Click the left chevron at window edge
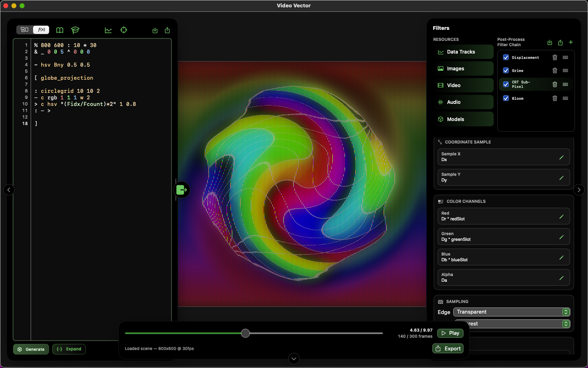Image resolution: width=588 pixels, height=368 pixels. tap(9, 190)
